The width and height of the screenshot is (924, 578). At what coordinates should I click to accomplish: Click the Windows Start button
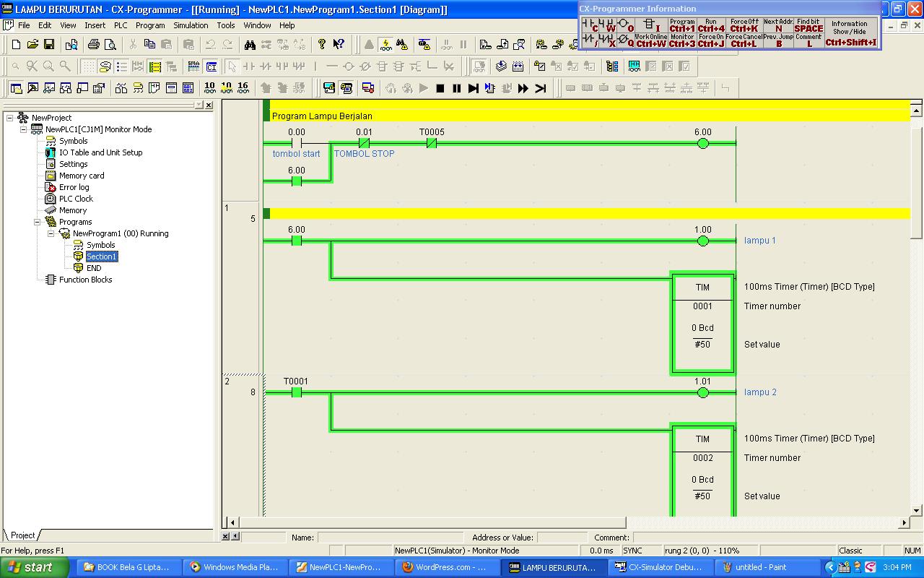[x=35, y=567]
